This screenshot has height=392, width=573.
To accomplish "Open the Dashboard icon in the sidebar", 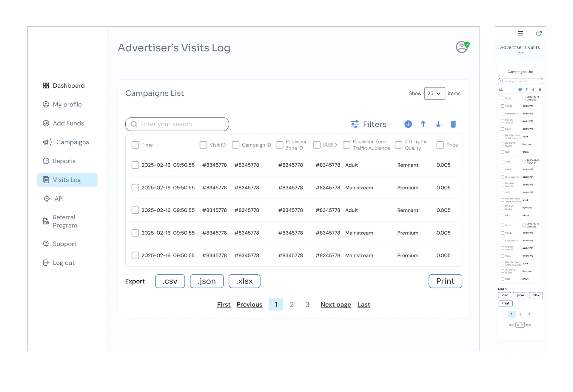I will point(46,86).
